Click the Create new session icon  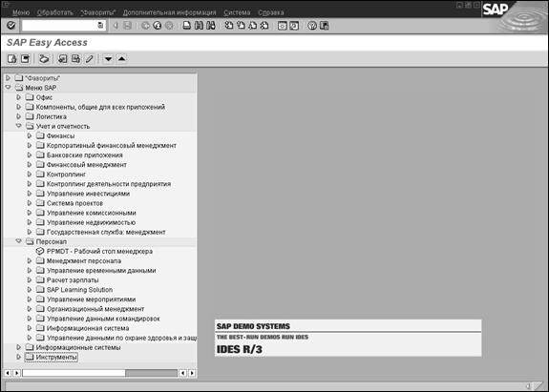tap(283, 26)
